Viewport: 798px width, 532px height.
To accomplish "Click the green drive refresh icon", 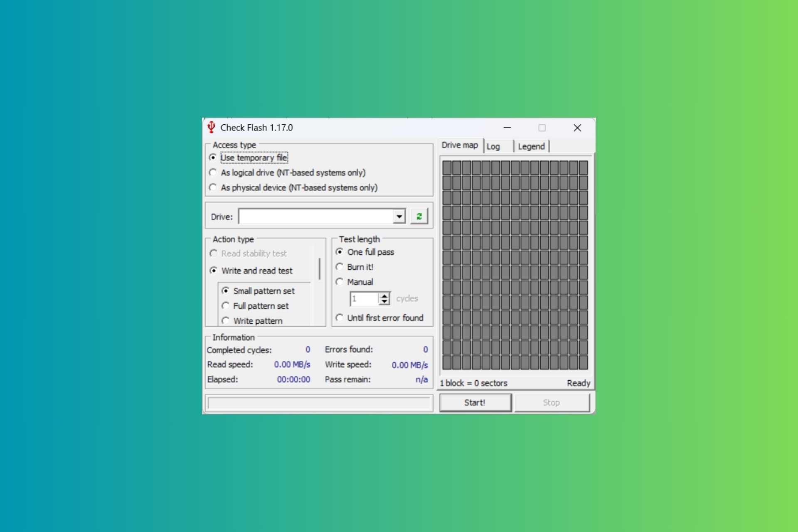I will [419, 216].
